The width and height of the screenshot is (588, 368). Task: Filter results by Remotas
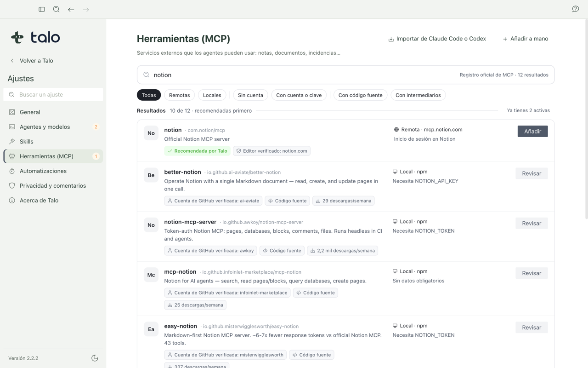coord(179,95)
